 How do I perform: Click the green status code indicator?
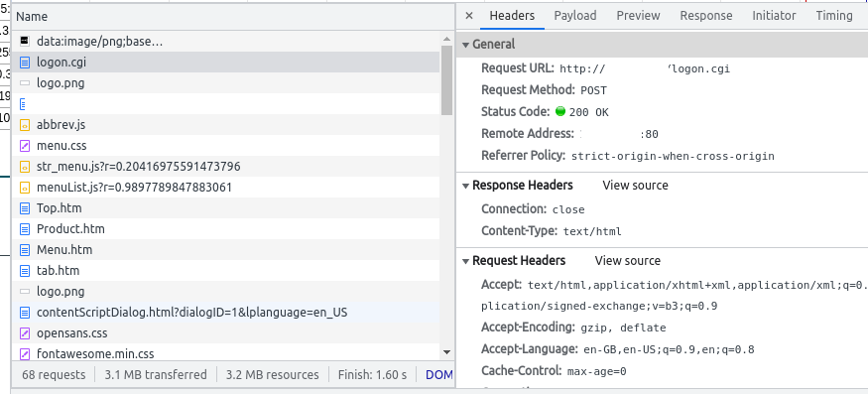tap(560, 111)
